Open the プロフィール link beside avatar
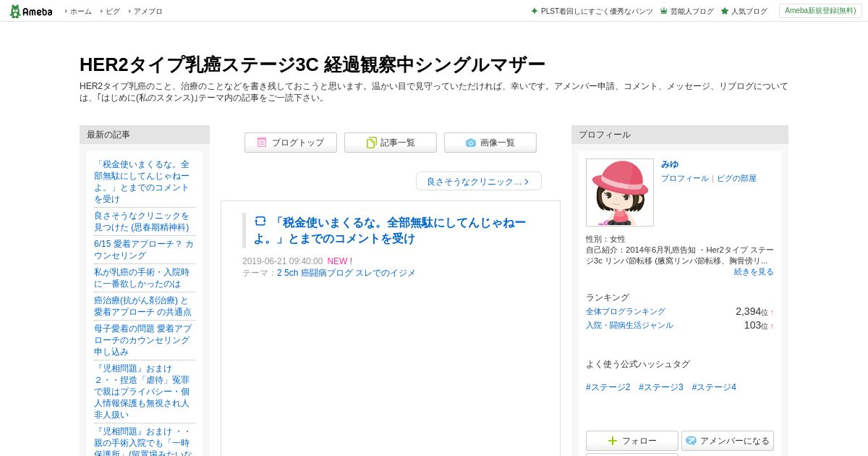This screenshot has width=868, height=456. (x=685, y=178)
